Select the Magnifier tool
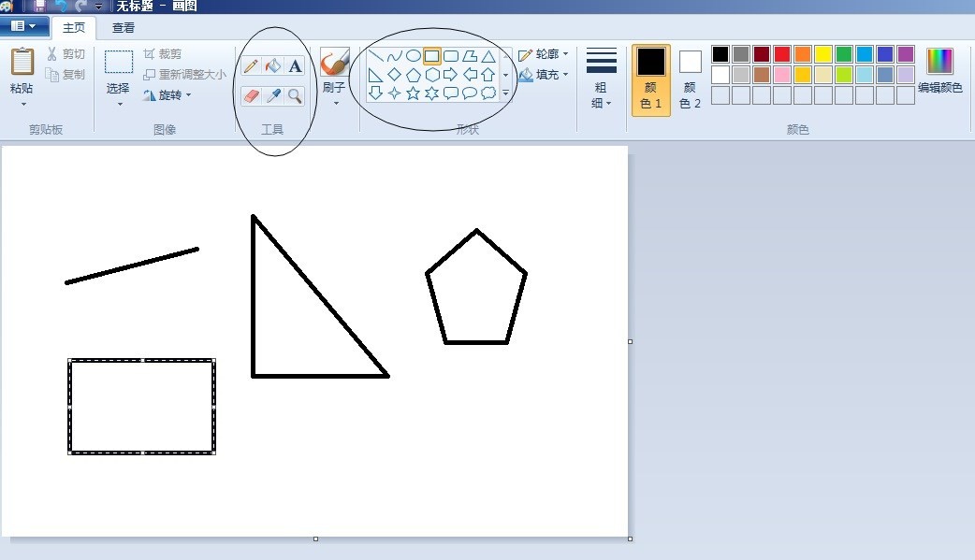975x560 pixels. (295, 94)
